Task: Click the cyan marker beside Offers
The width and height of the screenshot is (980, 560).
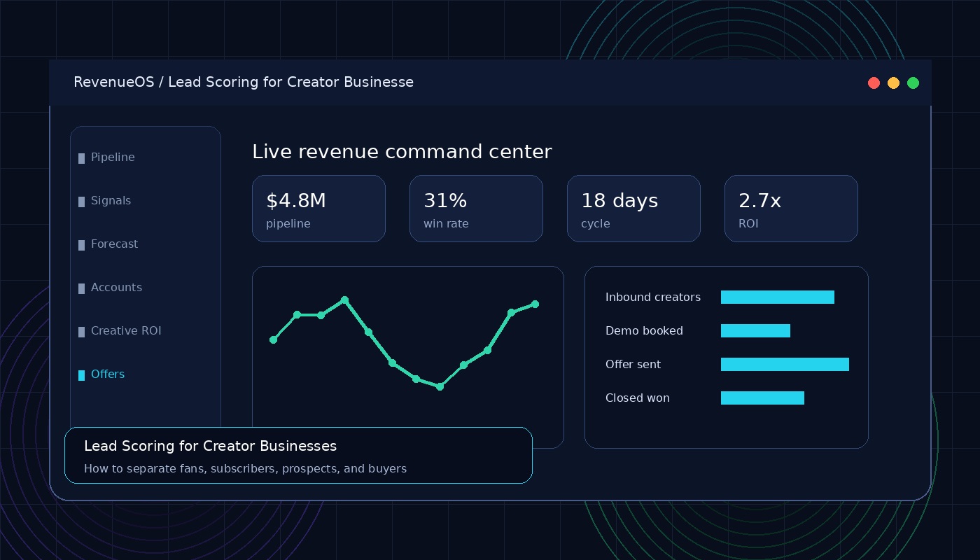Action: pyautogui.click(x=81, y=376)
